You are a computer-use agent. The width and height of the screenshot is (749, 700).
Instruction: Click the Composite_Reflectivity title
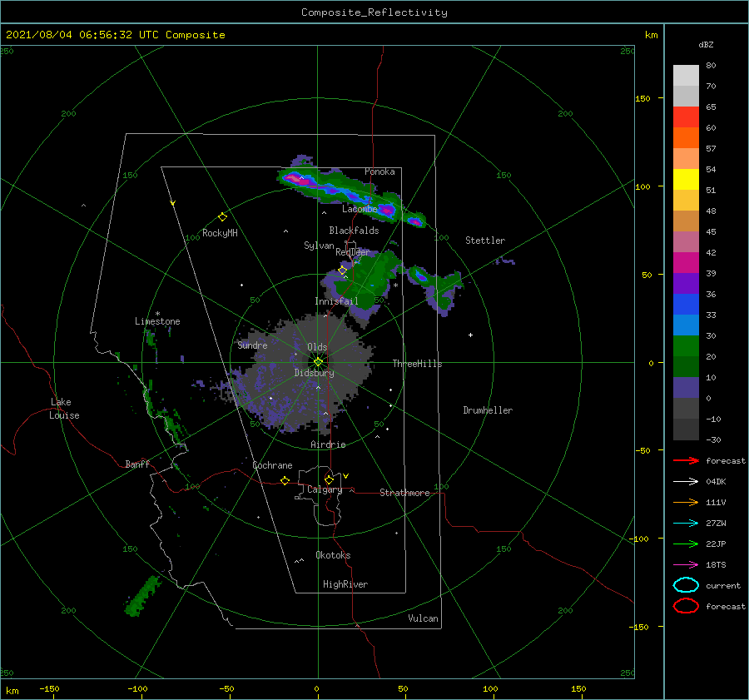pos(374,12)
